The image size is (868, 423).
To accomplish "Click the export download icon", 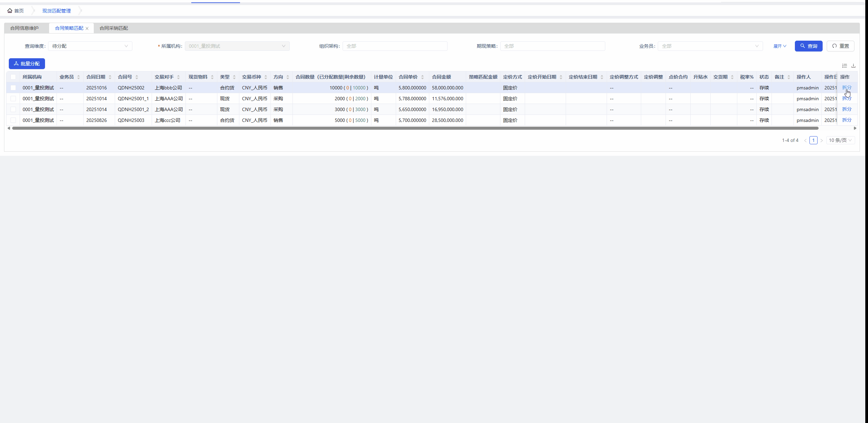I will [853, 66].
